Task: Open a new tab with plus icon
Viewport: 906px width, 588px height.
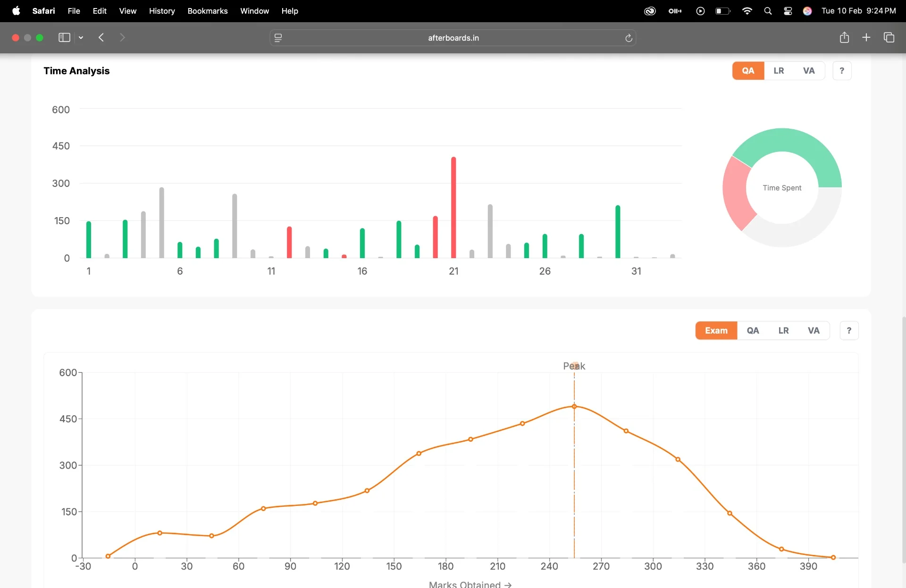Action: [x=866, y=37]
